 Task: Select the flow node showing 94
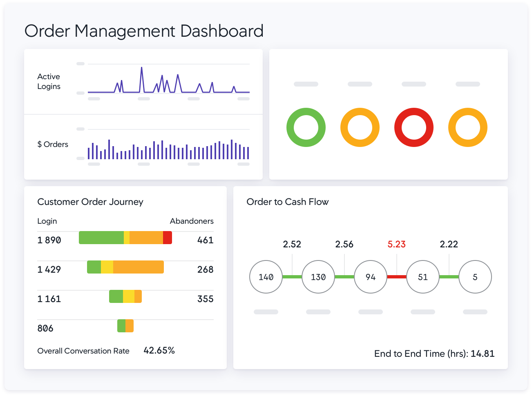click(x=371, y=277)
